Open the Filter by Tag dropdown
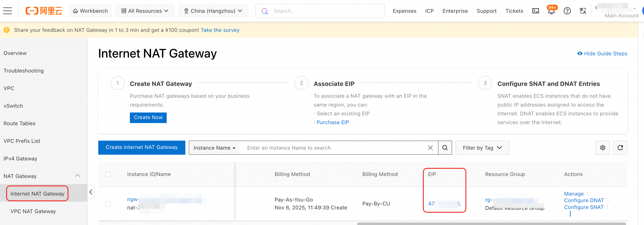This screenshot has width=644, height=225. 482,148
